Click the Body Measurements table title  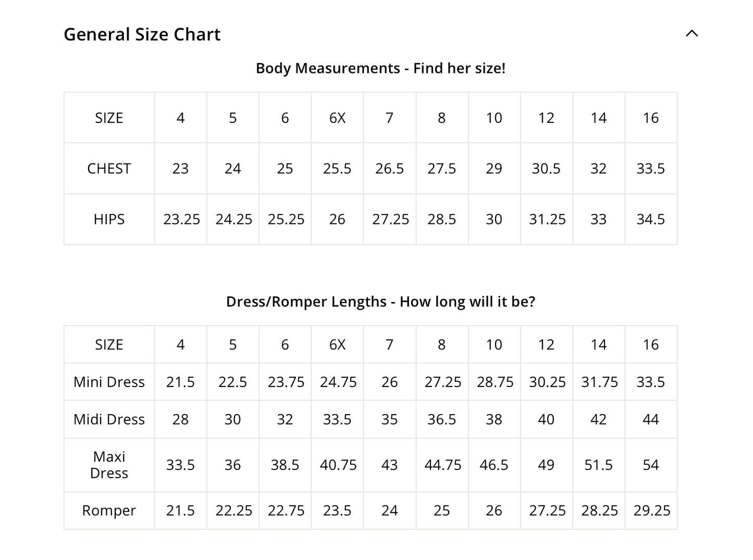[380, 68]
